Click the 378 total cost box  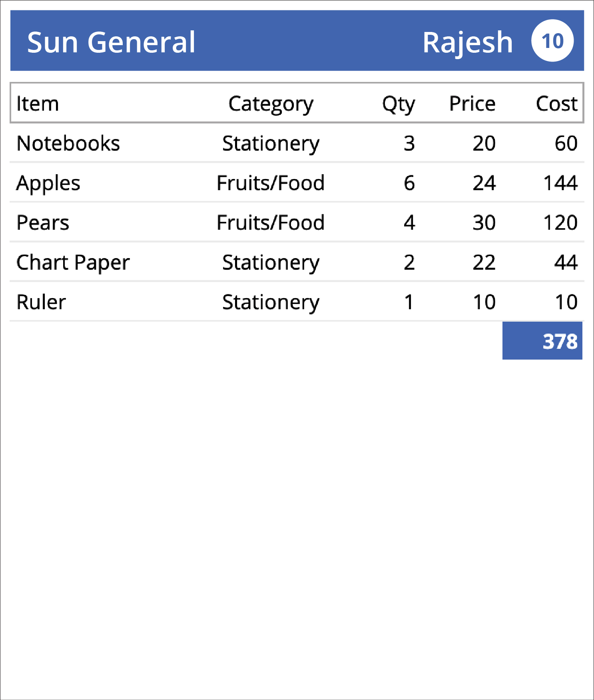(542, 341)
